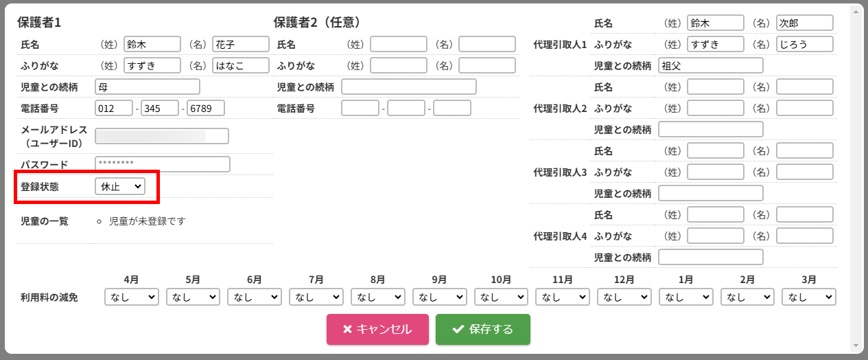Click the first phone number field 012
This screenshot has width=868, height=360.
click(x=114, y=109)
